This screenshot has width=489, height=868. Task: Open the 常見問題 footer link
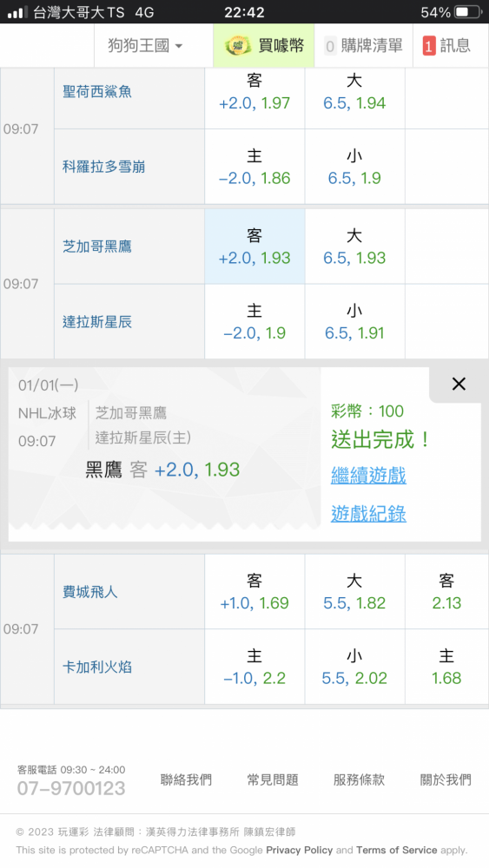tap(273, 779)
